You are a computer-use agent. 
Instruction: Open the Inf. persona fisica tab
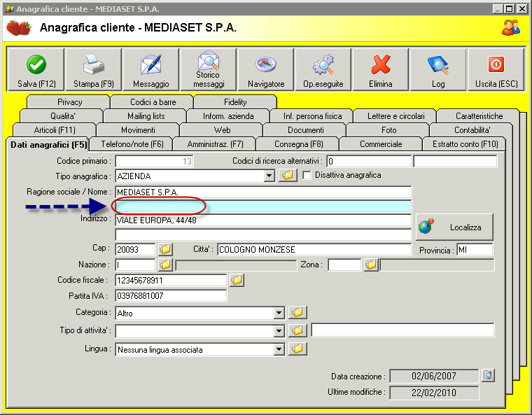[x=312, y=116]
